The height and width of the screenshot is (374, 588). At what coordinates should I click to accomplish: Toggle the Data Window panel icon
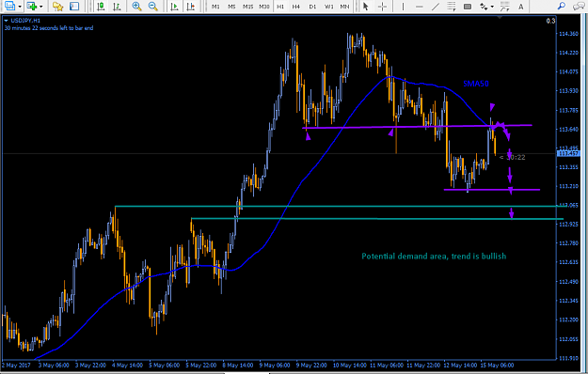pyautogui.click(x=74, y=6)
